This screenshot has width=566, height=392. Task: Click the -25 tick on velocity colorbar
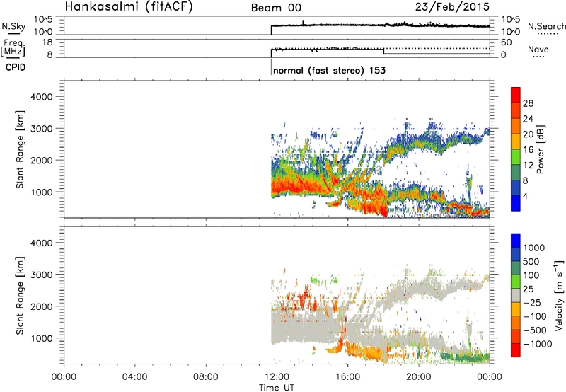(534, 303)
